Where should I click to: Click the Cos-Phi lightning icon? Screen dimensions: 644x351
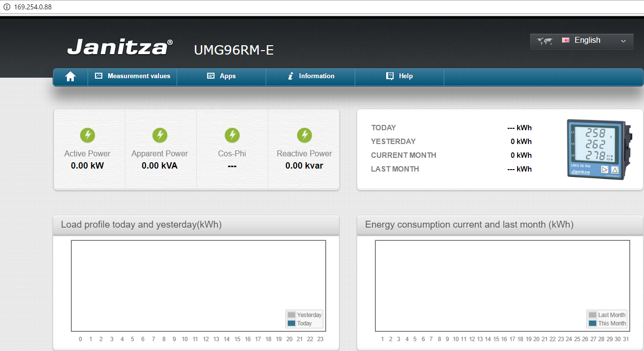click(x=232, y=135)
